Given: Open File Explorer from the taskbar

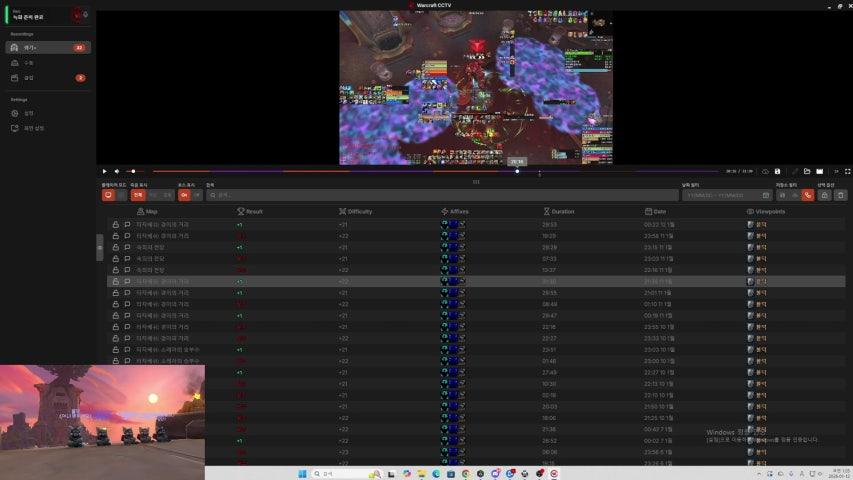Looking at the screenshot, I should pyautogui.click(x=422, y=473).
